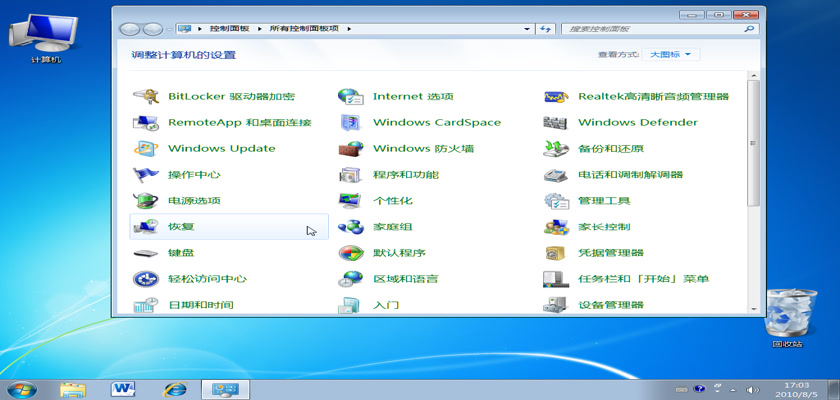Expand the 查看方式 大图标 dropdown
Viewport: 840px width, 400px height.
pos(674,54)
